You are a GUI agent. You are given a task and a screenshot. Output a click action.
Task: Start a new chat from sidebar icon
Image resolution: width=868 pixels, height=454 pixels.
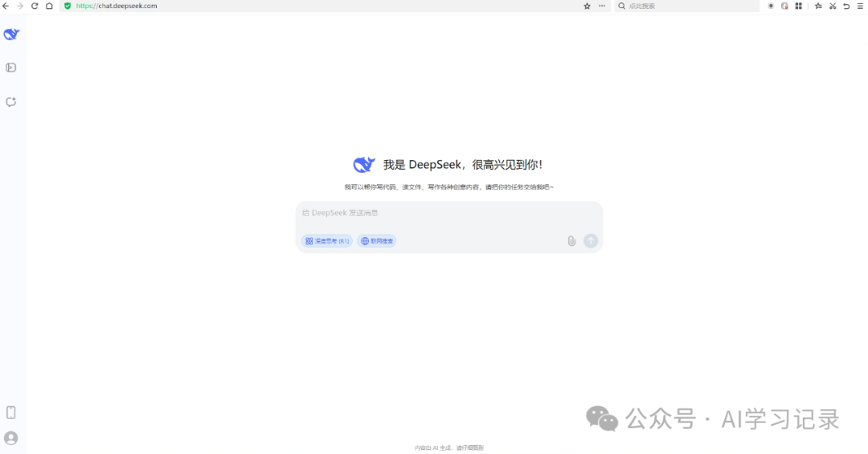tap(11, 102)
